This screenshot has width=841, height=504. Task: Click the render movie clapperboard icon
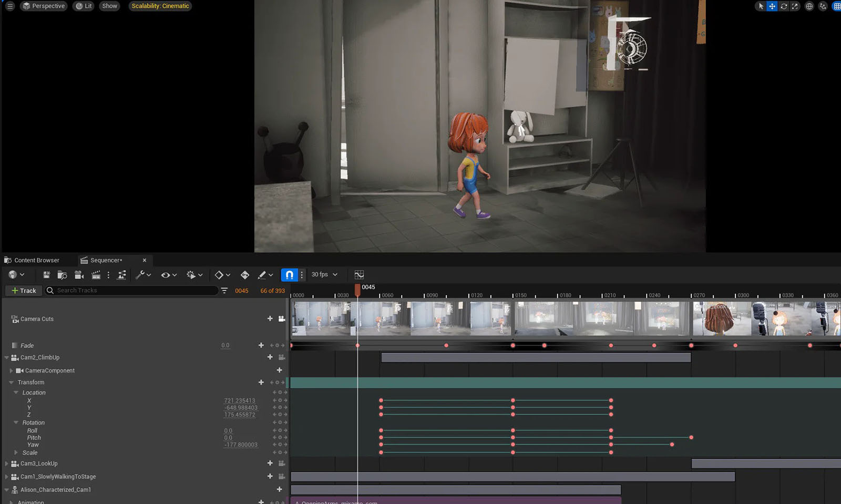[x=96, y=275]
